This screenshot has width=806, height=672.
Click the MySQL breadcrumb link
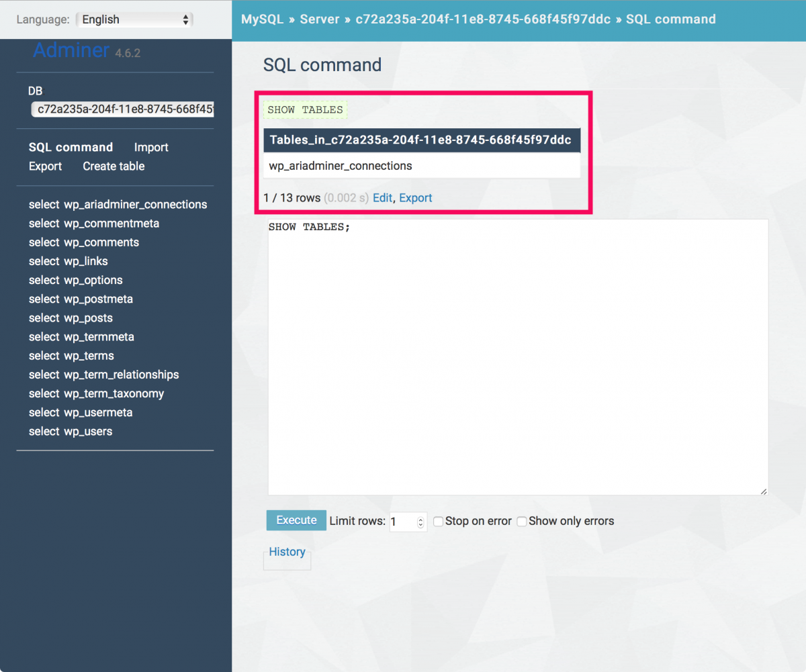pos(263,19)
